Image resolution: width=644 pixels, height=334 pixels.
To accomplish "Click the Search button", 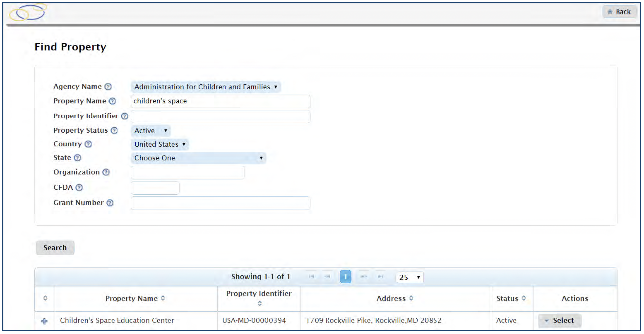I will click(x=55, y=248).
